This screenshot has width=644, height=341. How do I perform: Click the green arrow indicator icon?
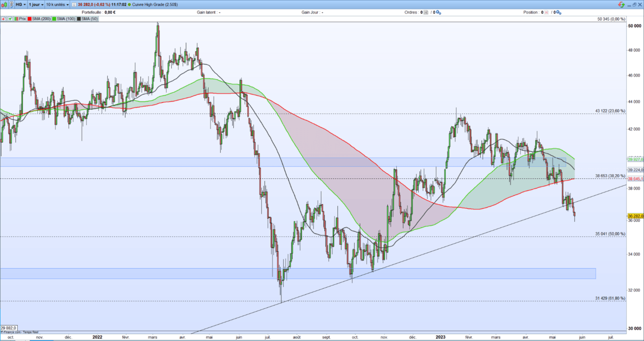coord(10,19)
